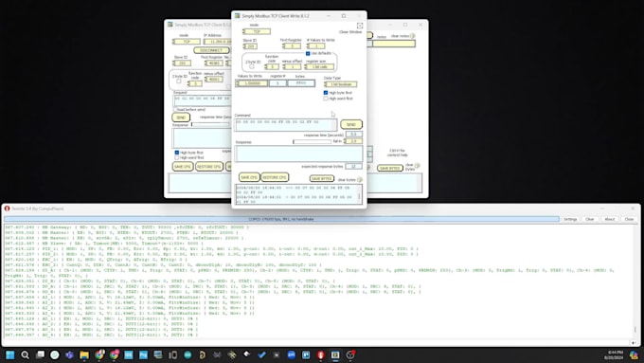Click SAVE CFG in the TCP Client window
Viewport: 644px width, 363px height.
point(183,167)
